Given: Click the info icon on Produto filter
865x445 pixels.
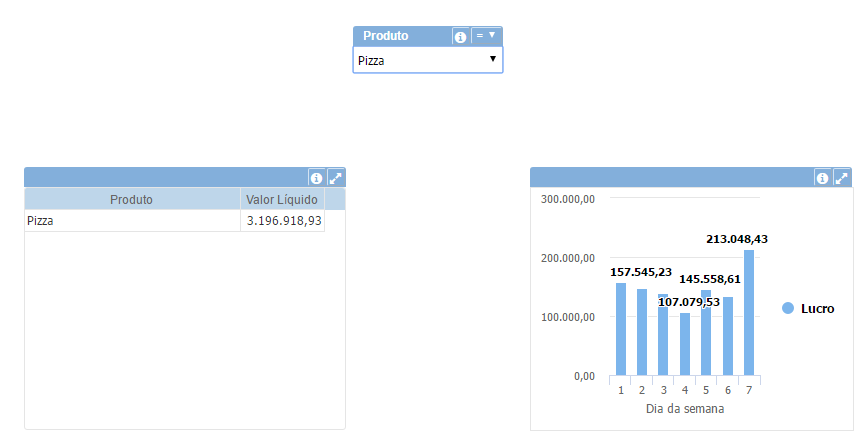Looking at the screenshot, I should tap(460, 37).
